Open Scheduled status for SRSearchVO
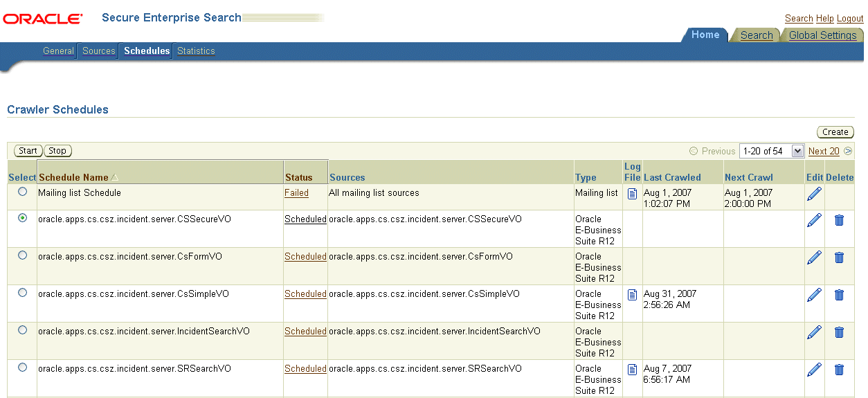The height and width of the screenshot is (398, 868). [x=305, y=369]
